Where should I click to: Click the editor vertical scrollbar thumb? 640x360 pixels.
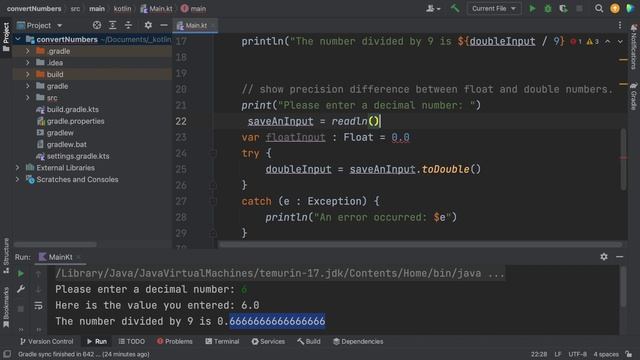point(623,159)
